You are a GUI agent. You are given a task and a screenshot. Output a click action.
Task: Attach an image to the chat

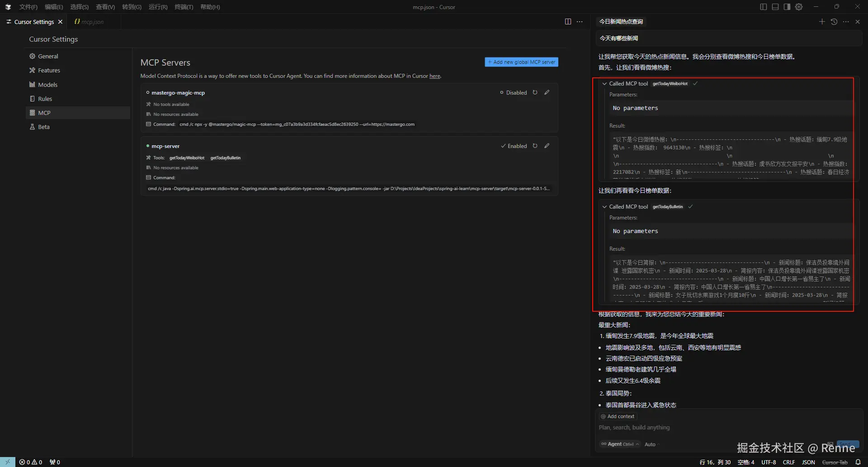(830, 444)
